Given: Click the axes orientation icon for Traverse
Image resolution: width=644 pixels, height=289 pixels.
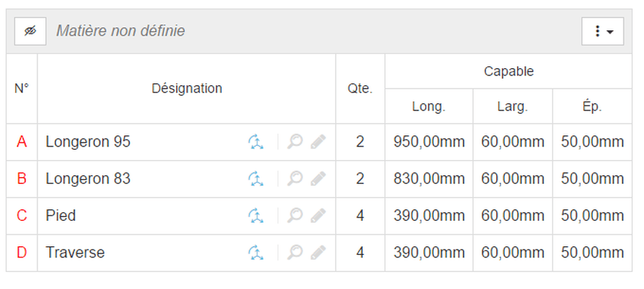Looking at the screenshot, I should pos(256,252).
